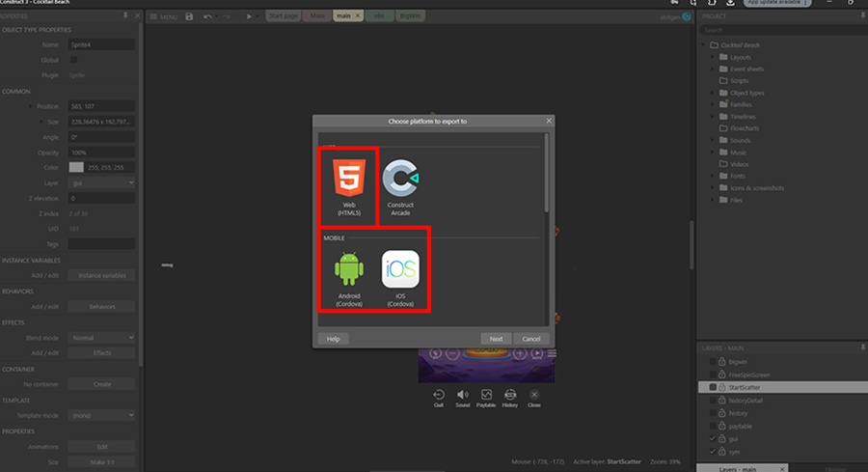The image size is (868, 472).
Task: Toggle the Global checkbox
Action: click(x=73, y=60)
